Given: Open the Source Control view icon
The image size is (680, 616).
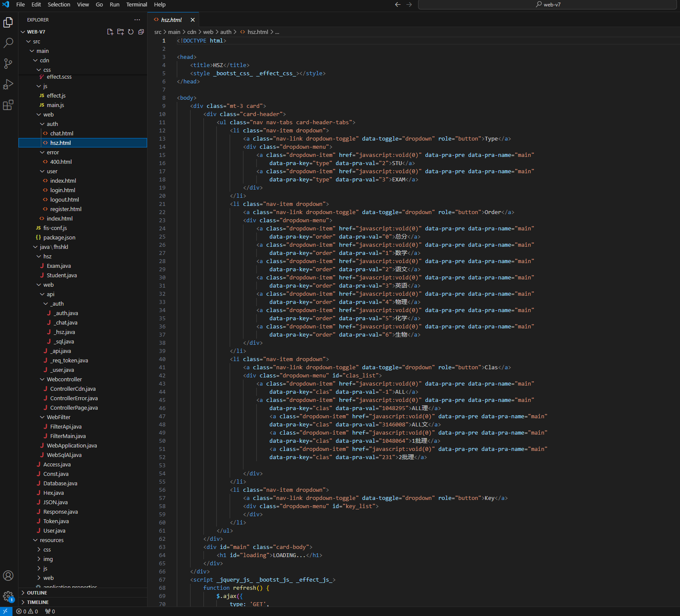Looking at the screenshot, I should 8,63.
